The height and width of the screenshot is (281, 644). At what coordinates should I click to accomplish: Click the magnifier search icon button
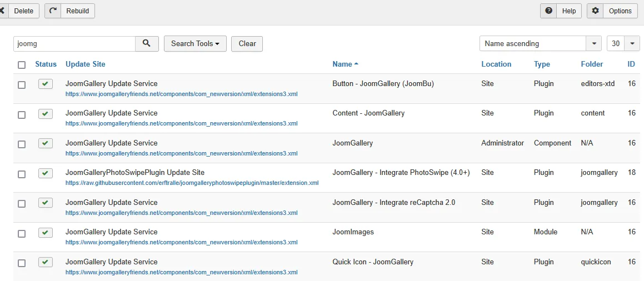(x=147, y=43)
